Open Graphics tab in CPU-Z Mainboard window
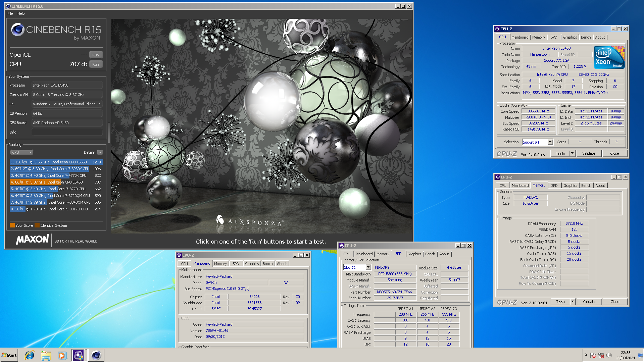644x362 pixels. pyautogui.click(x=252, y=264)
